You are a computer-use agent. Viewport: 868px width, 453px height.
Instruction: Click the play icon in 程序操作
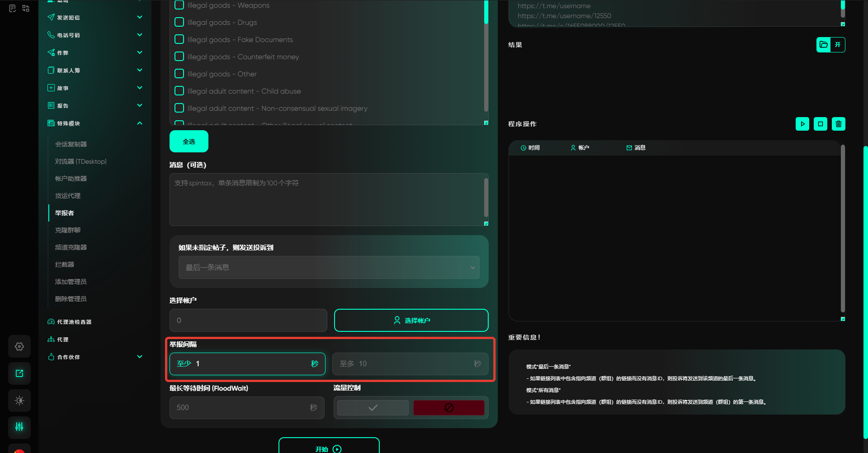coord(802,124)
